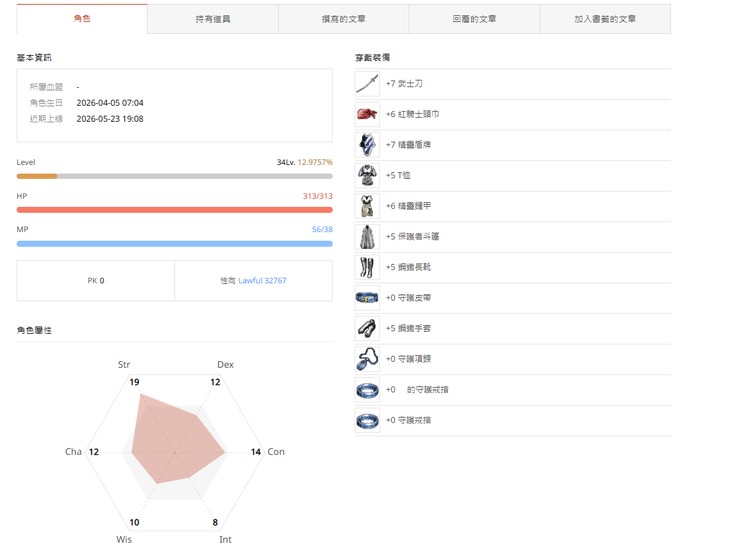Click the Str value 19
Screen dimensions: 750x546
tap(134, 382)
